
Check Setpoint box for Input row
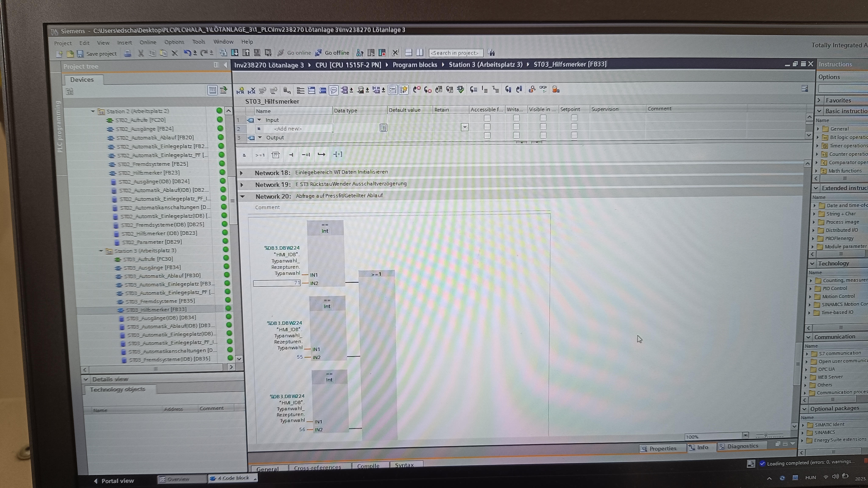(574, 118)
